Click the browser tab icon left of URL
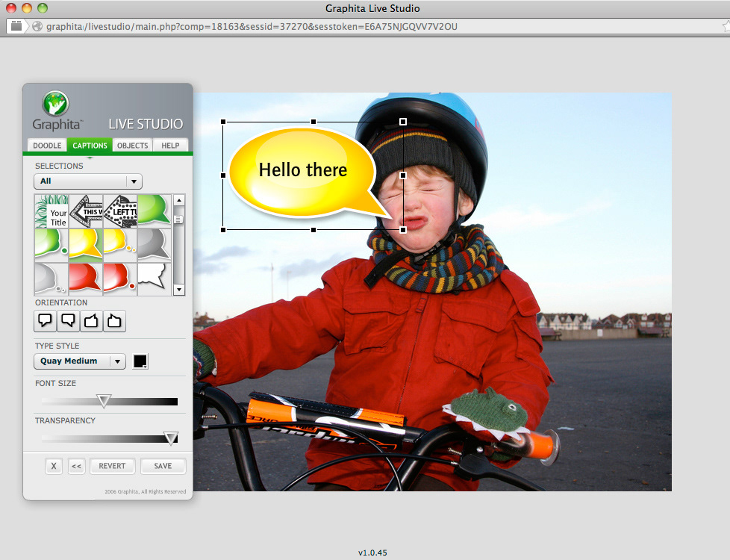This screenshot has width=730, height=560. tap(16, 26)
